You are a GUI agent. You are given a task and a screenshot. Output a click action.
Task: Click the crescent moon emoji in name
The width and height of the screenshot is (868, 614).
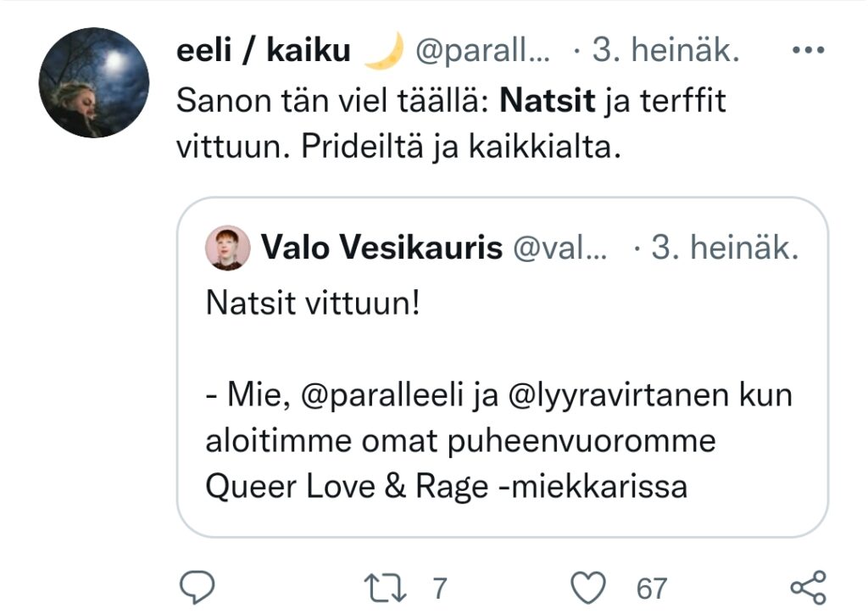click(381, 52)
